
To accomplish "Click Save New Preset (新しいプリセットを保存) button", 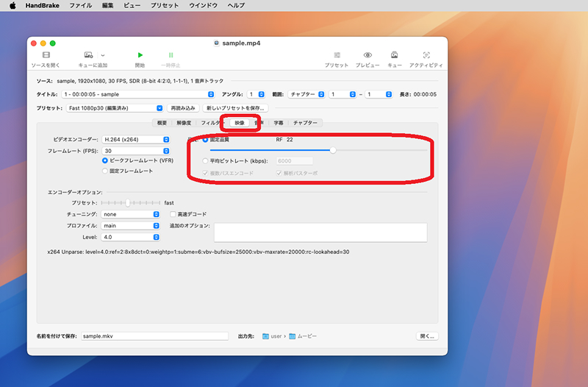I will click(234, 108).
